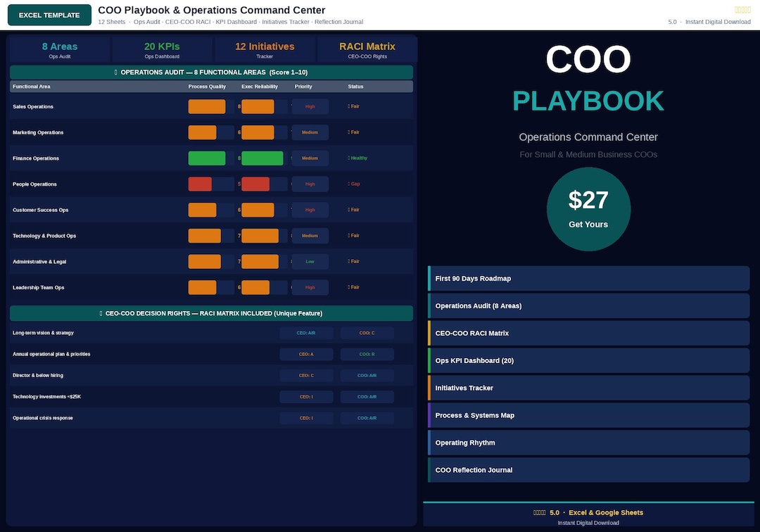Image resolution: width=760 pixels, height=532 pixels.
Task: Click the Excel & Google Sheets footer text
Action: pyautogui.click(x=606, y=512)
